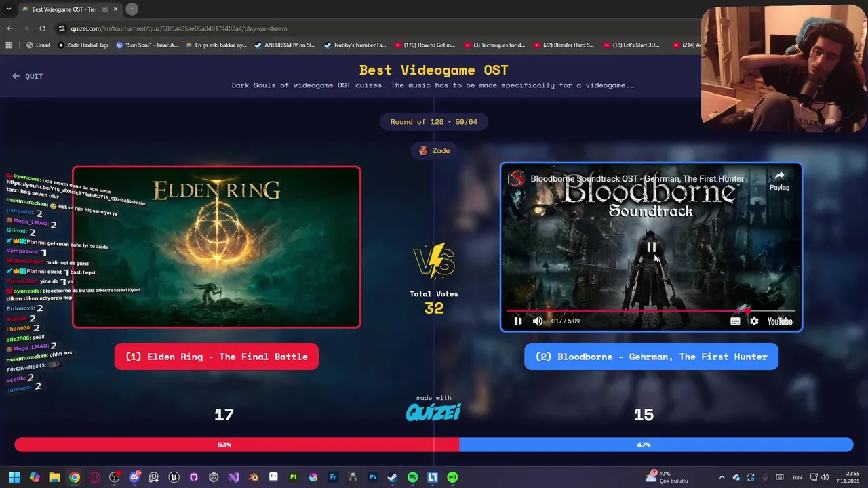Open GitHub Desktop from the taskbar

pos(194,477)
